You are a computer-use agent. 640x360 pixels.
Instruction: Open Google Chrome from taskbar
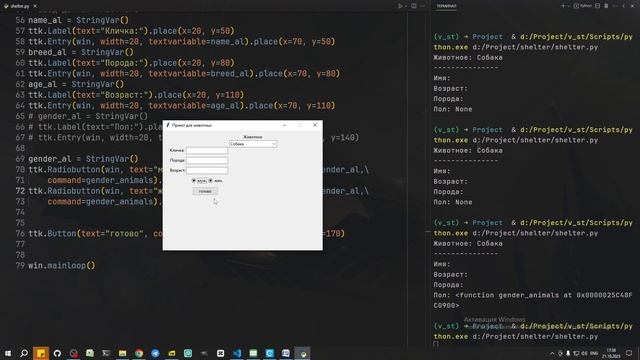tap(139, 353)
